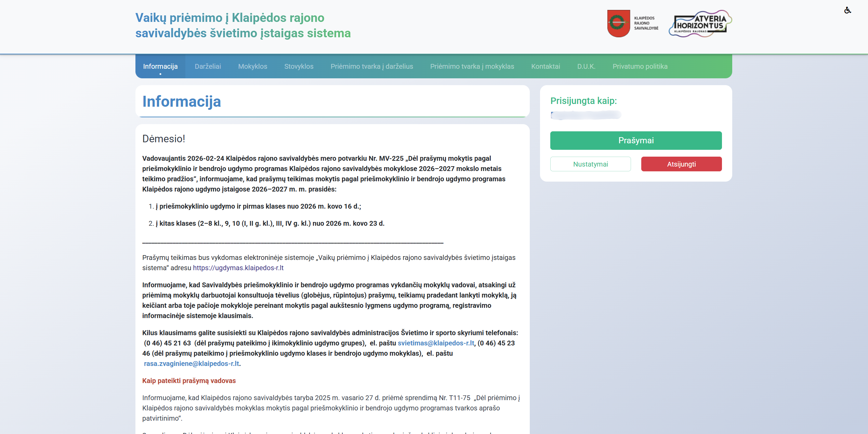Open Priėmimo tvarka į darželius page

(x=372, y=66)
